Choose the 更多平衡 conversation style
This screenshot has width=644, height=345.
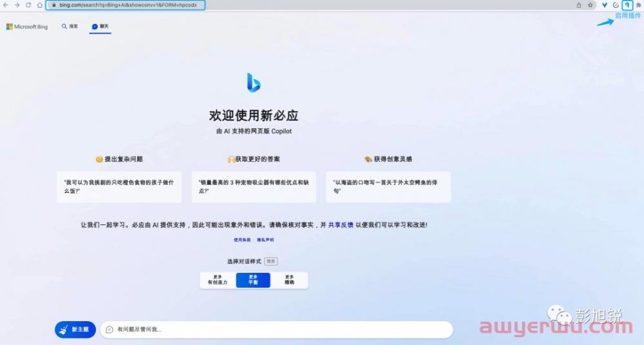tap(253, 280)
